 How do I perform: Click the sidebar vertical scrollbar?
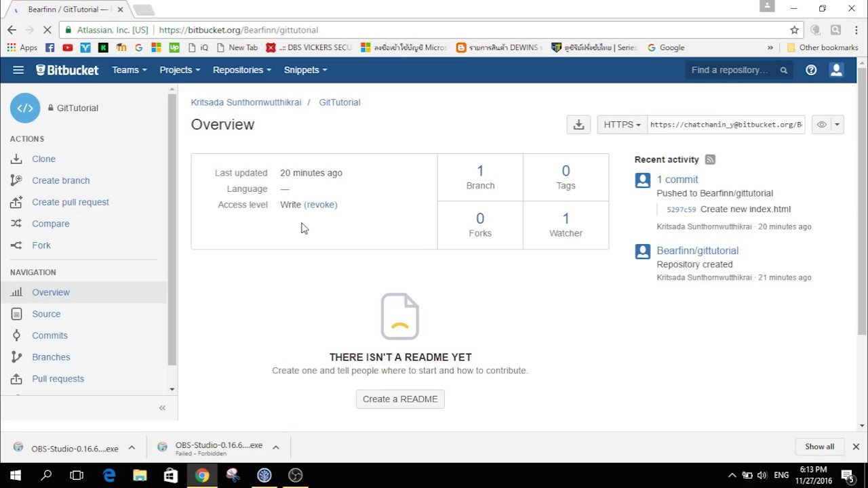[x=172, y=230]
